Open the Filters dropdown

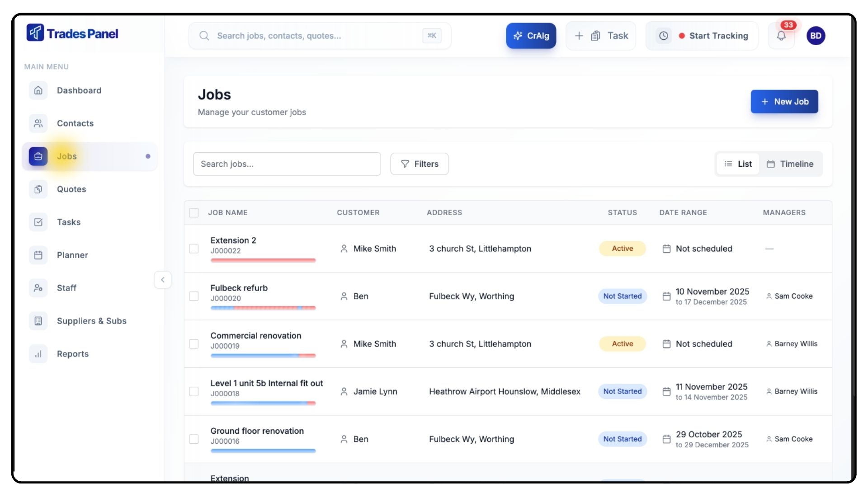pyautogui.click(x=420, y=164)
